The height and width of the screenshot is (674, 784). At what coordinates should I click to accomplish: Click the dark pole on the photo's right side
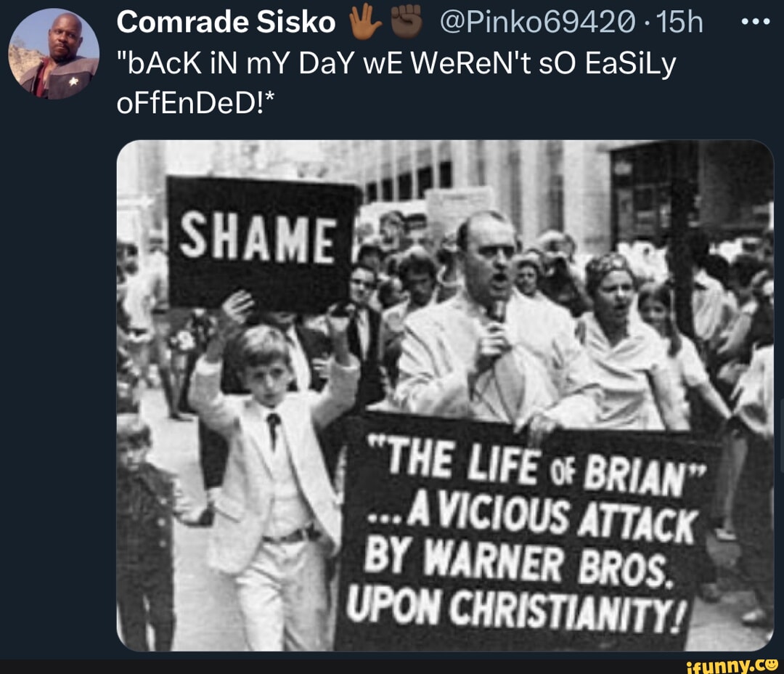[682, 240]
